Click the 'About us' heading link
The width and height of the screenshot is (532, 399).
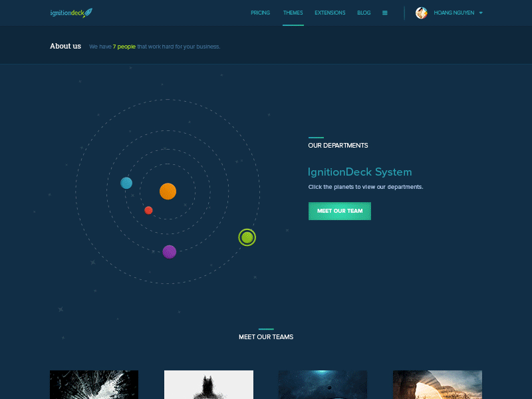pos(65,46)
